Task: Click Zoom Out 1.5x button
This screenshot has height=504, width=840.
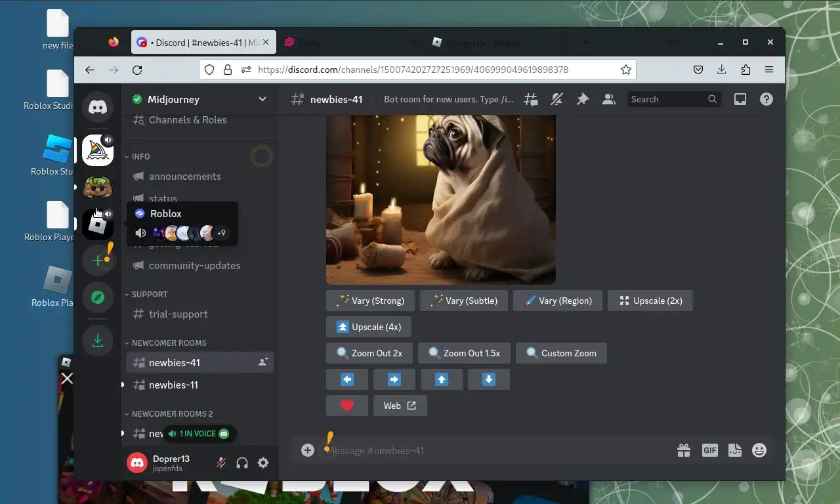Action: click(464, 353)
